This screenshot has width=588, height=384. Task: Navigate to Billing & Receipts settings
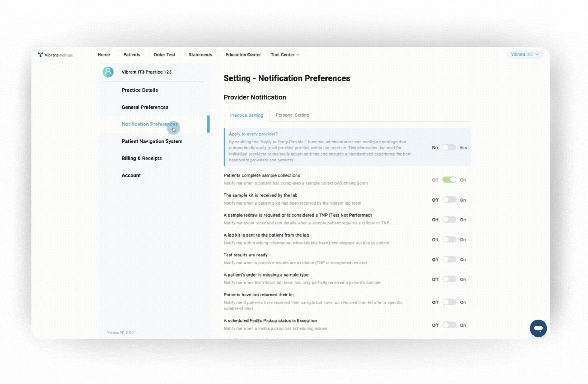tap(142, 159)
